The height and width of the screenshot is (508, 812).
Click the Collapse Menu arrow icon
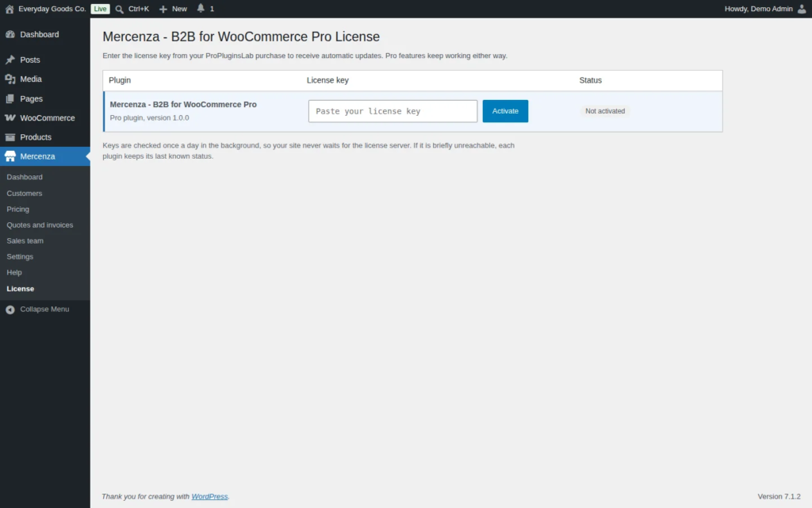point(10,310)
